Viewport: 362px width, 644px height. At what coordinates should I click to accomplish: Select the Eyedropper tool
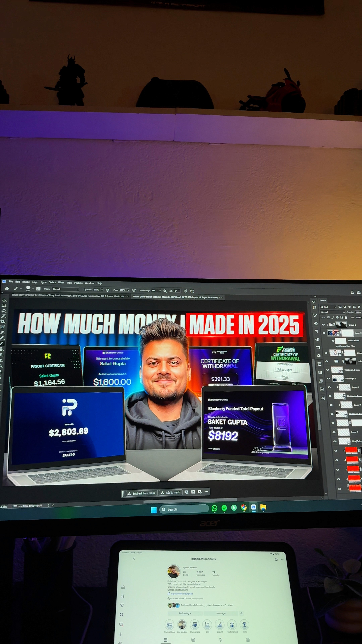(x=3, y=332)
